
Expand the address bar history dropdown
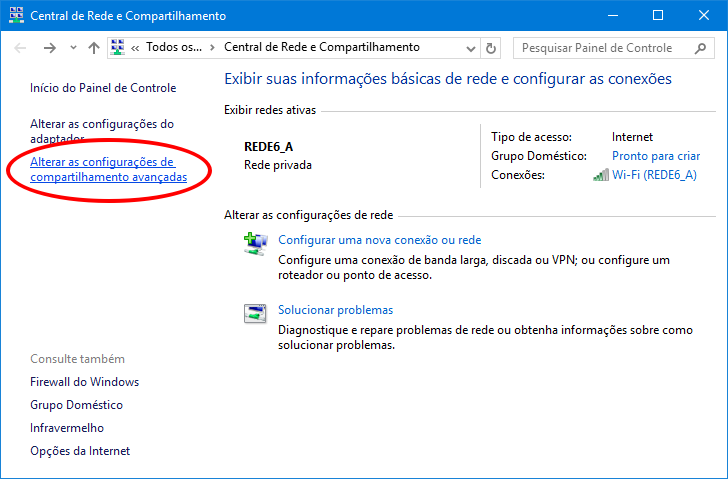click(x=470, y=48)
